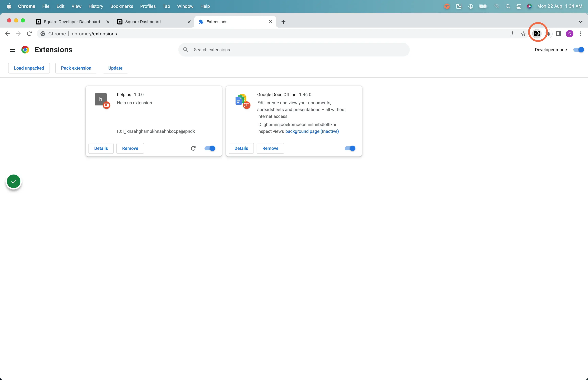Screen dimensions: 588x380
Task: Open the Extensions puzzle-piece menu in toolbar
Action: [x=548, y=34]
